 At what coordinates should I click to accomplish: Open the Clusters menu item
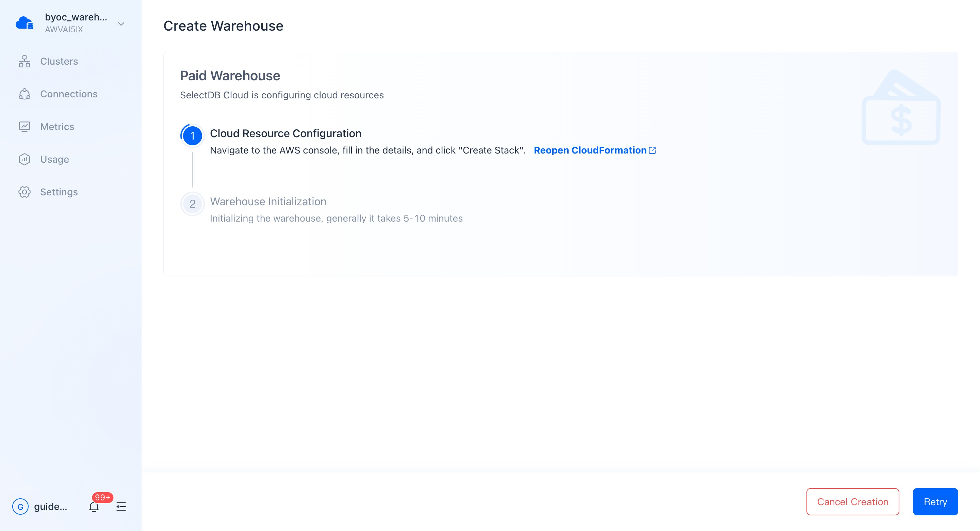pyautogui.click(x=59, y=61)
